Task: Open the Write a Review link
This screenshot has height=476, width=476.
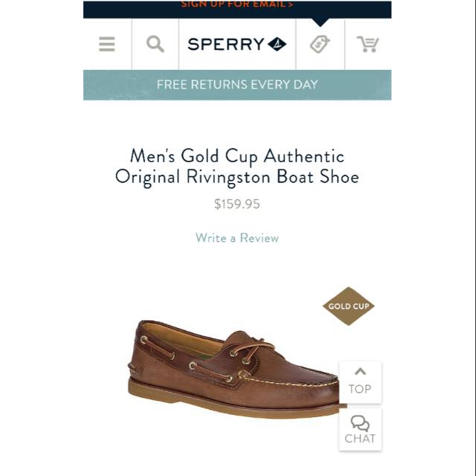Action: (237, 238)
